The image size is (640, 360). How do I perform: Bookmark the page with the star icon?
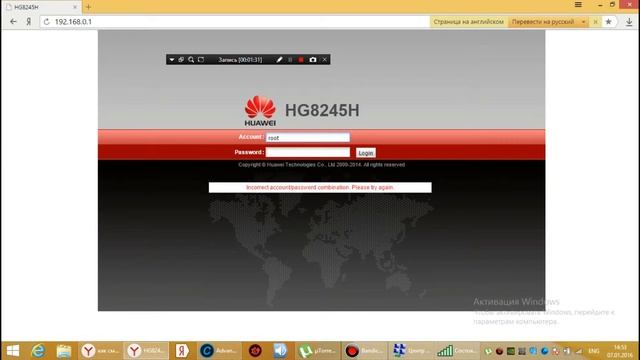tap(609, 22)
